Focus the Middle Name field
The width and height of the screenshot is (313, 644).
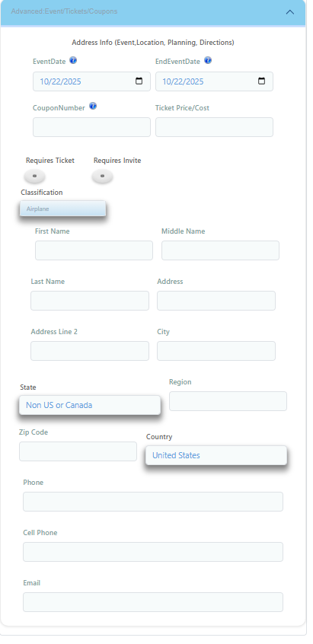(220, 250)
